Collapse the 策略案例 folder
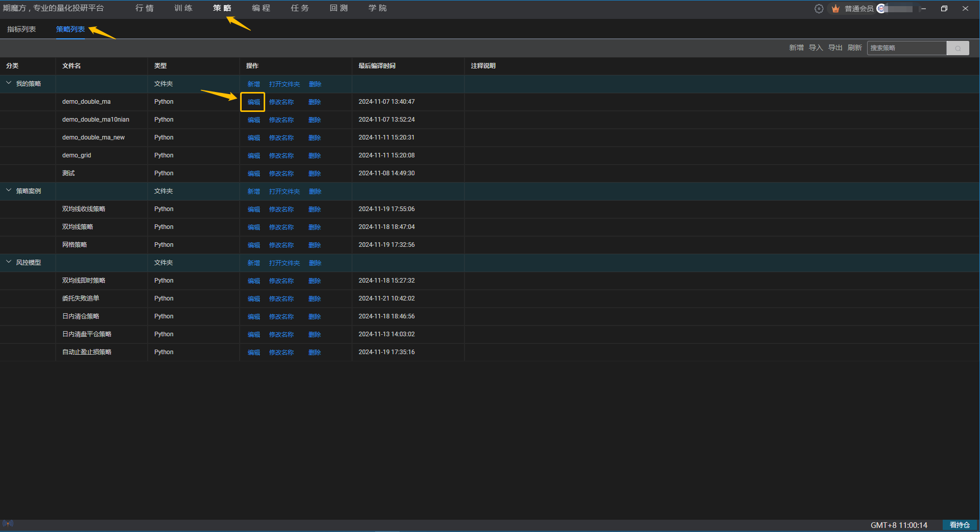The image size is (980, 532). [9, 191]
